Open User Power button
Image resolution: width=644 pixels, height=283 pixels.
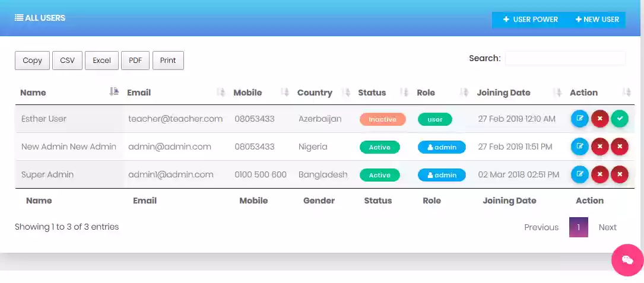pyautogui.click(x=530, y=20)
